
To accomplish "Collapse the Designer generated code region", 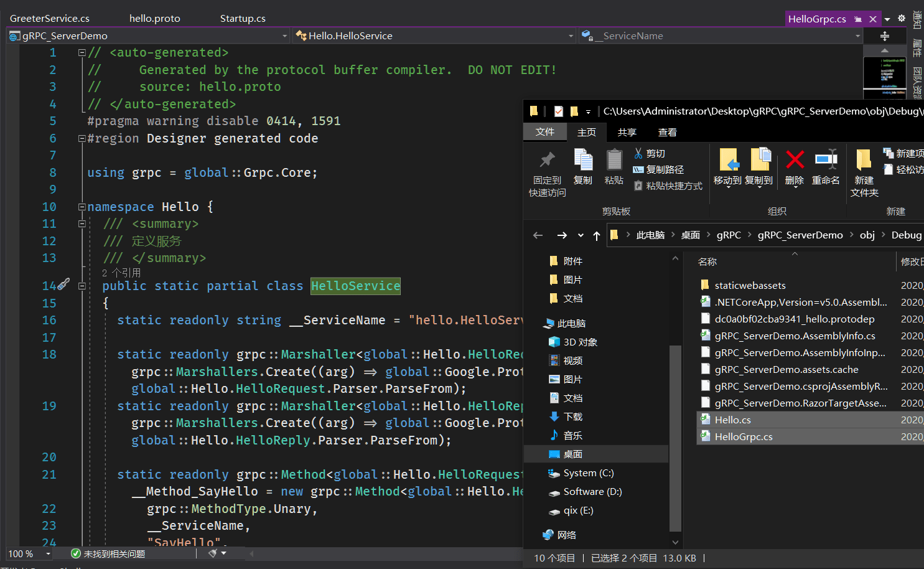I will pos(82,138).
